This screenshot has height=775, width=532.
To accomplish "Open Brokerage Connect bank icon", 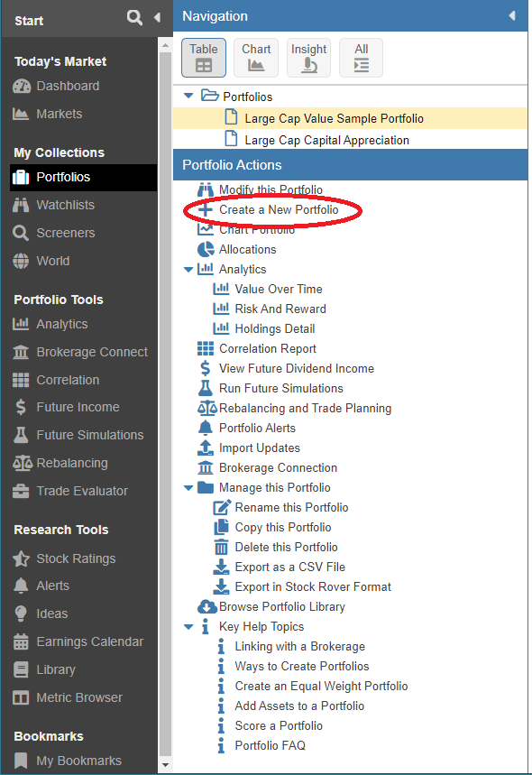I will (x=21, y=352).
